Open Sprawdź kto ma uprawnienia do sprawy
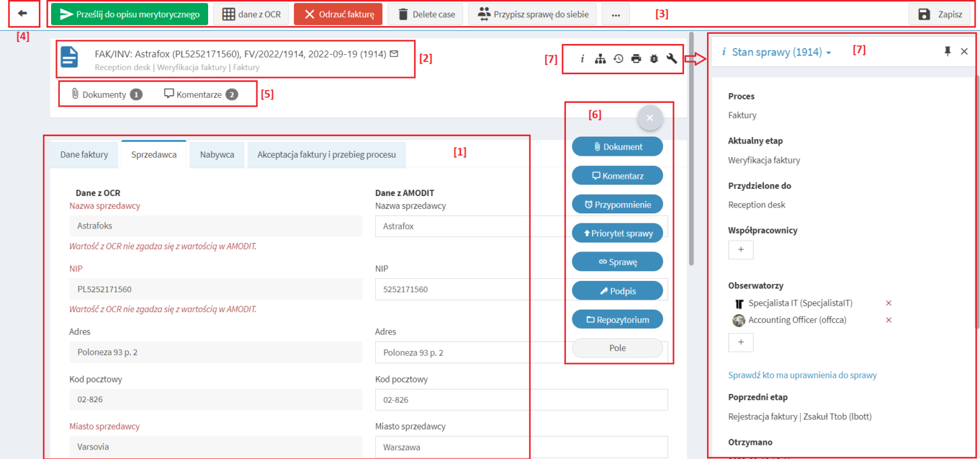The image size is (980, 459). 802,375
